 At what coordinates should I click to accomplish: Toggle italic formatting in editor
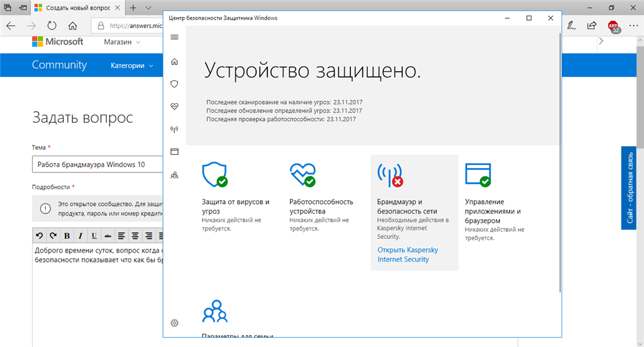click(80, 236)
